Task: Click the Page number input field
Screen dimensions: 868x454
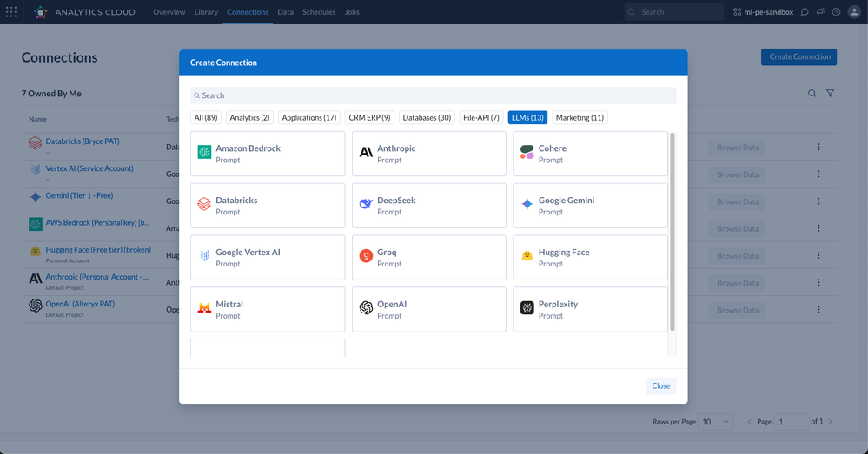Action: pos(791,421)
